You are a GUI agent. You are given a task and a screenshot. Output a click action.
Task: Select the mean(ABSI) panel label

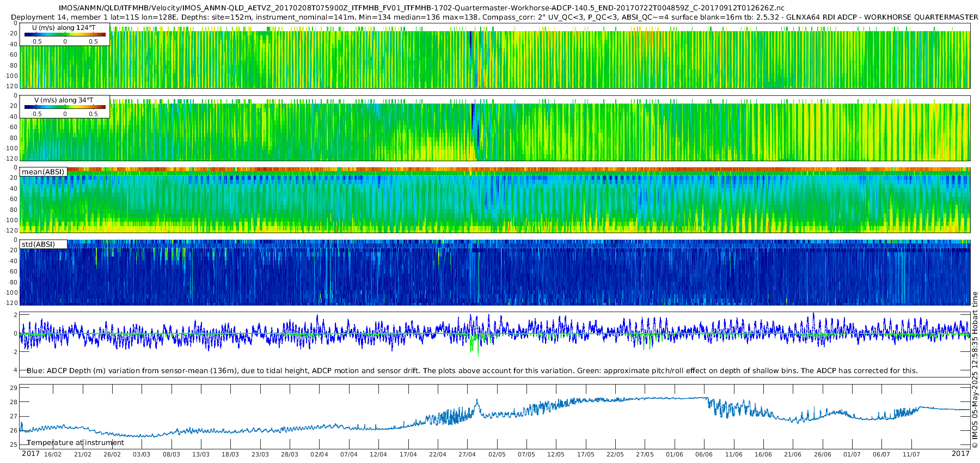pos(43,172)
